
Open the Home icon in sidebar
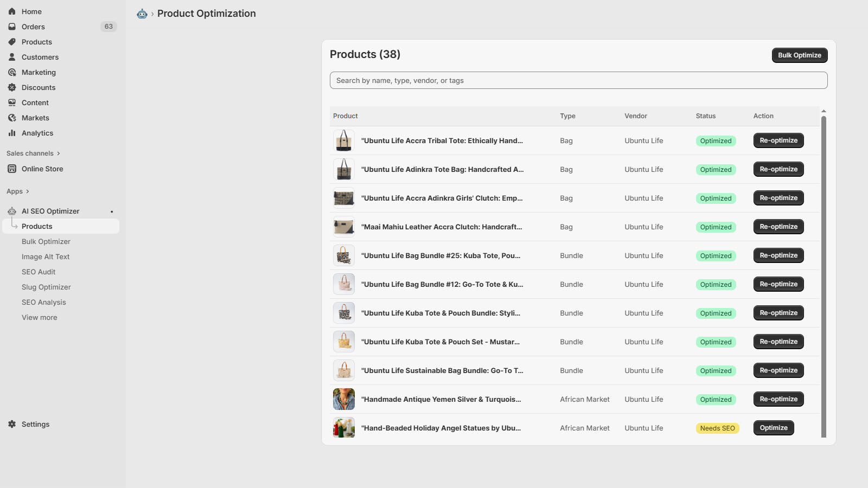pyautogui.click(x=11, y=11)
